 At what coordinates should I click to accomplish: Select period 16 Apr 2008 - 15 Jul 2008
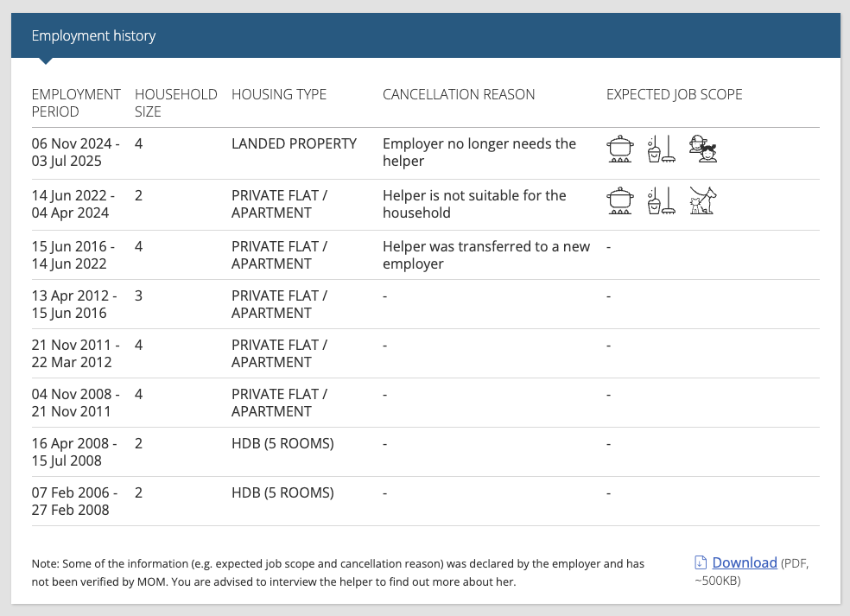coord(74,452)
